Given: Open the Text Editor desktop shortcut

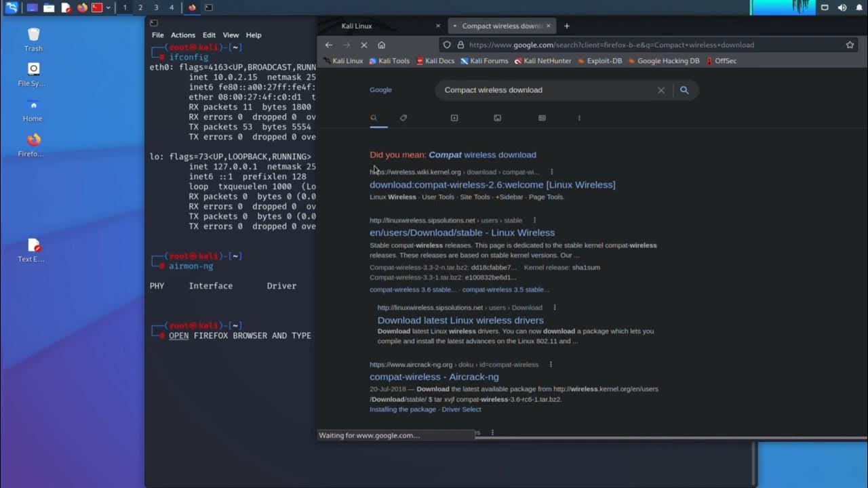Looking at the screenshot, I should coord(33,250).
